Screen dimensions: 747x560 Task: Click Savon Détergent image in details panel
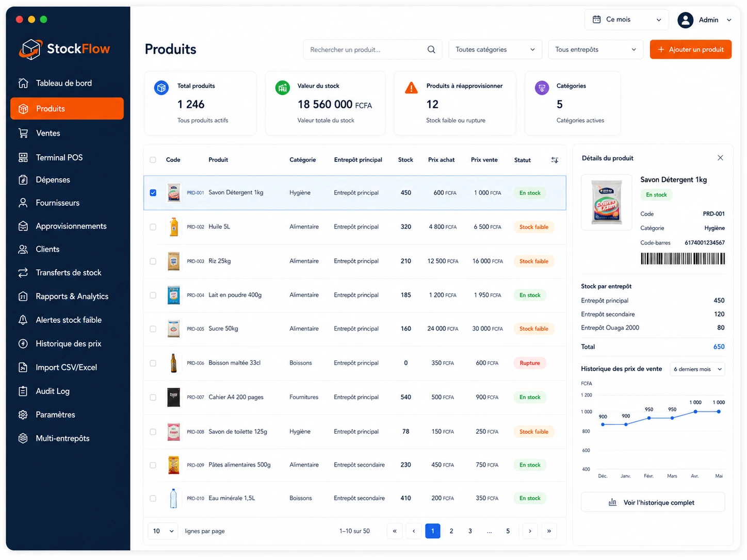[607, 202]
